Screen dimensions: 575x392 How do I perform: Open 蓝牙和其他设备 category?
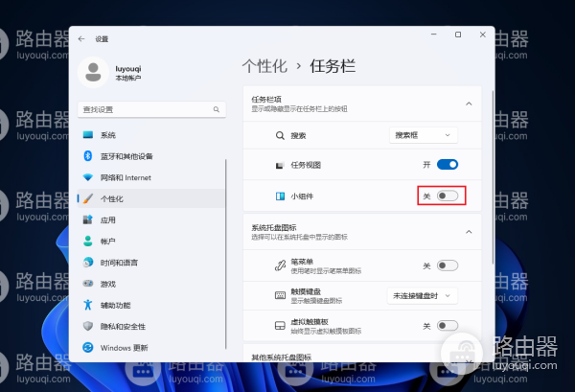(x=151, y=156)
